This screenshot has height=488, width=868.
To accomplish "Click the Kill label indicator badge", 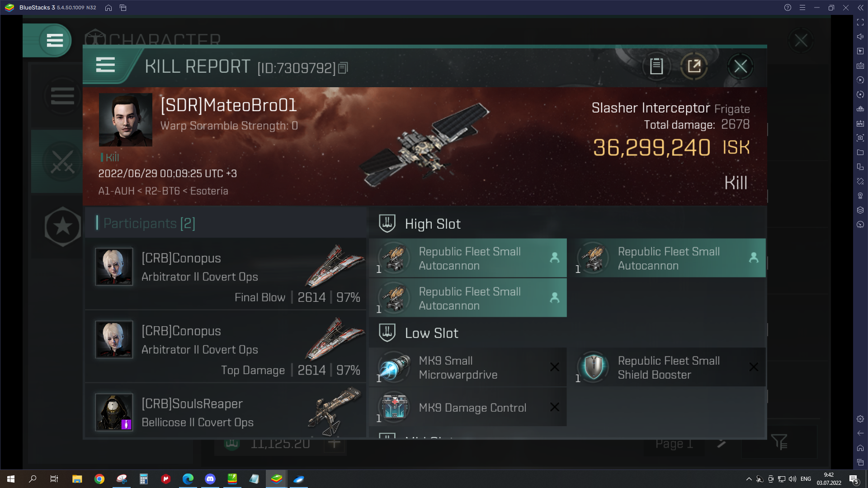I will (110, 157).
